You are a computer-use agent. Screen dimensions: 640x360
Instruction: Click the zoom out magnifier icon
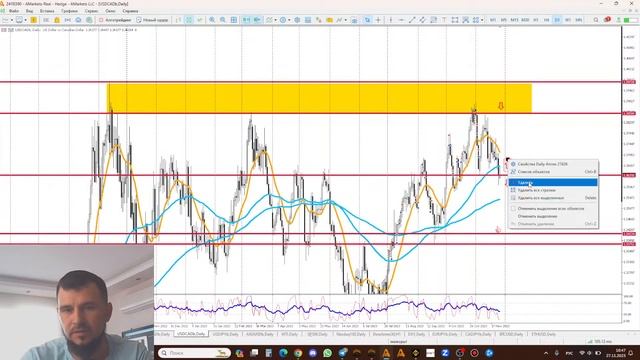click(222, 20)
